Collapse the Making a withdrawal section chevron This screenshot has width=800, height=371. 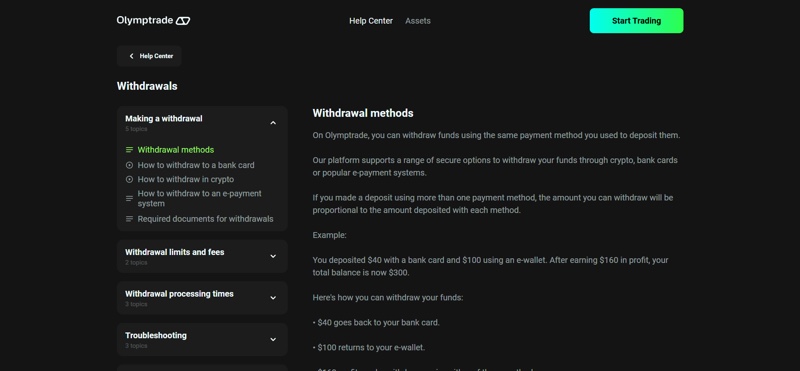273,123
